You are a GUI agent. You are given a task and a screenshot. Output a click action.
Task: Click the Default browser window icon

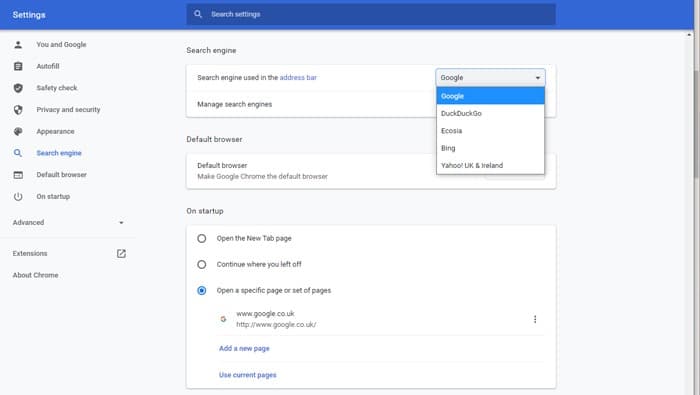pos(18,175)
